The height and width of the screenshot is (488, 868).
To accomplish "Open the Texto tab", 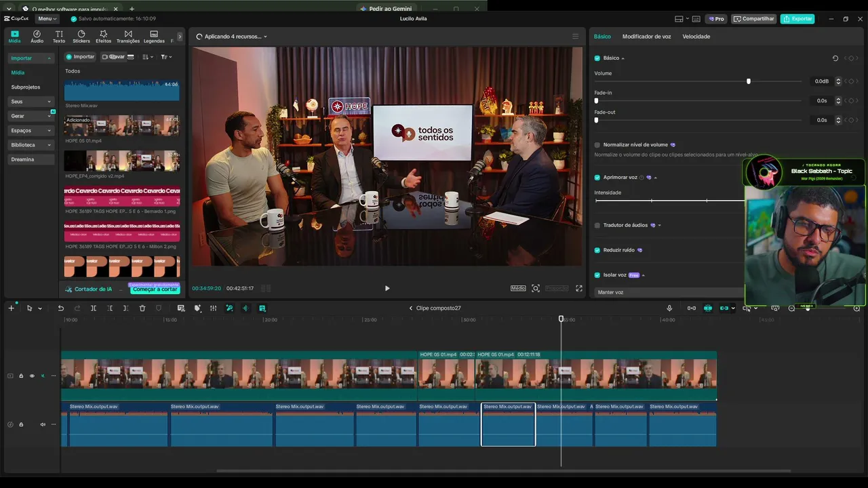I will pyautogui.click(x=59, y=37).
